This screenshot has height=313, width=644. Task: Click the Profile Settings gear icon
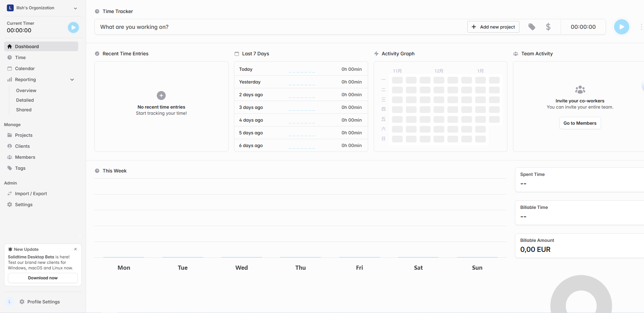point(22,302)
